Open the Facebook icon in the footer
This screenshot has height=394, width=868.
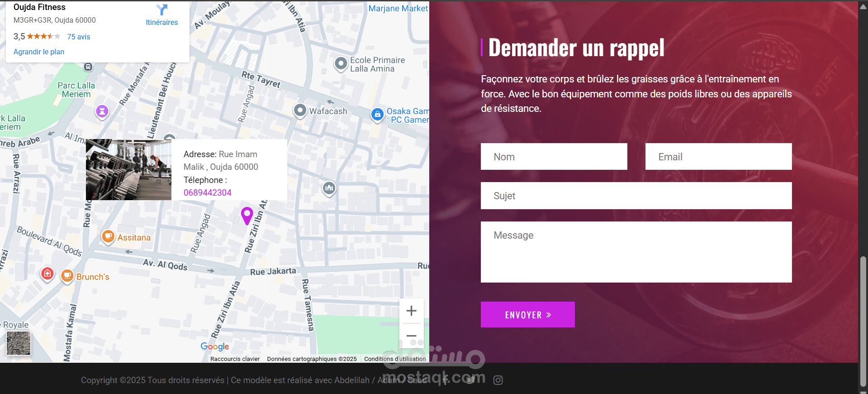click(445, 380)
